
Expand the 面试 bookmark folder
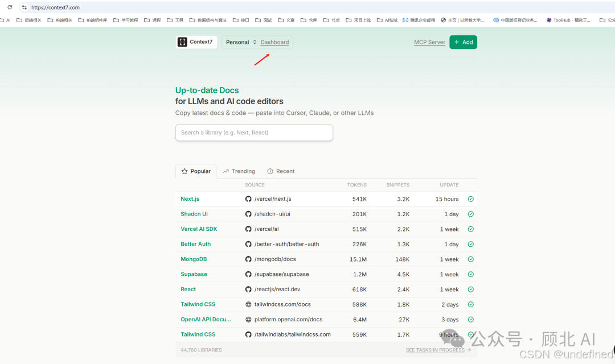point(264,20)
